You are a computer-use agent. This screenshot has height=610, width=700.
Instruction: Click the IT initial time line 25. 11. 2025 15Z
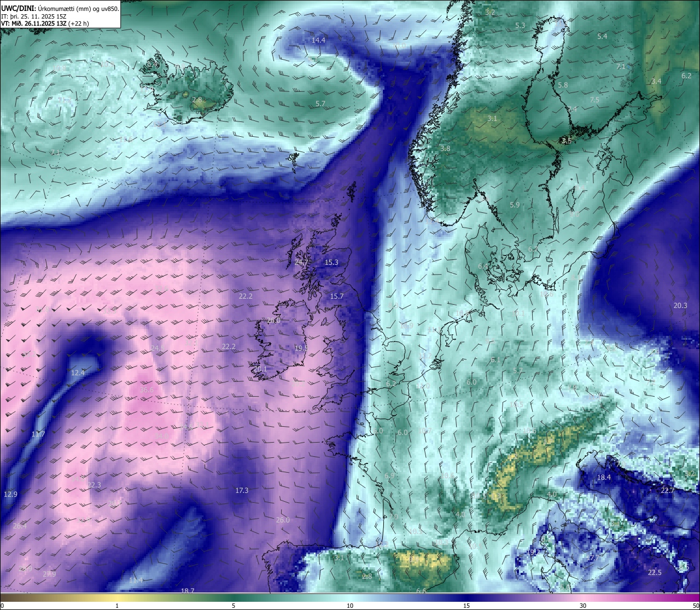34,16
